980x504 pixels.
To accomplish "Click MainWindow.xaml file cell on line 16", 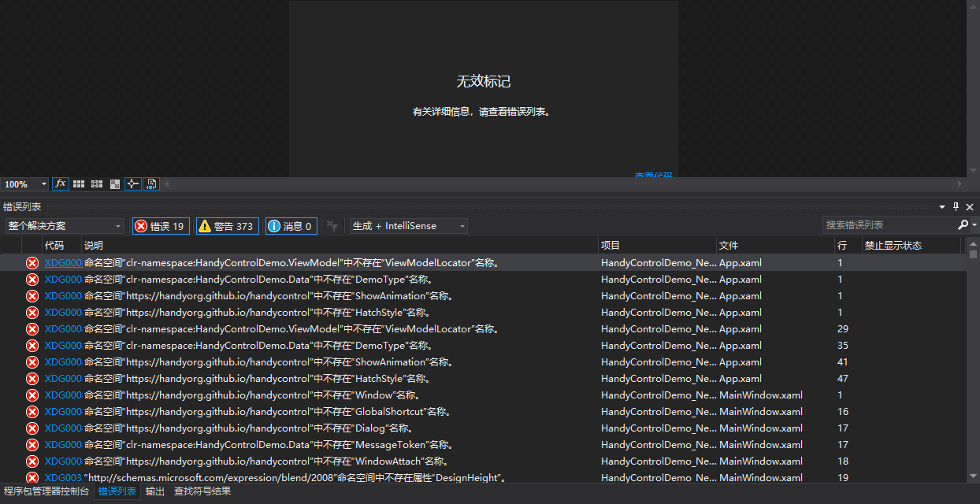I will [x=761, y=412].
